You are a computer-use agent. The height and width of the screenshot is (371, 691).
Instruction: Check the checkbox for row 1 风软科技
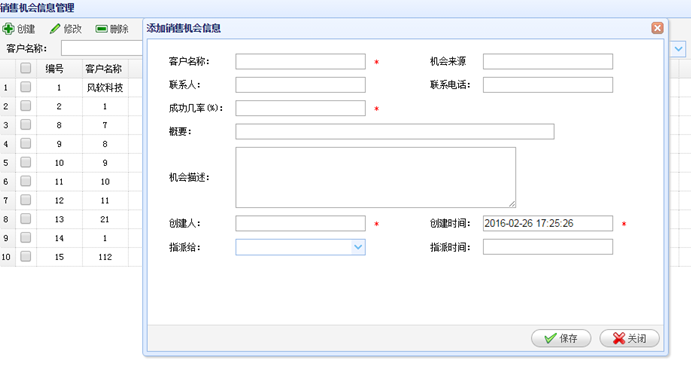point(26,87)
